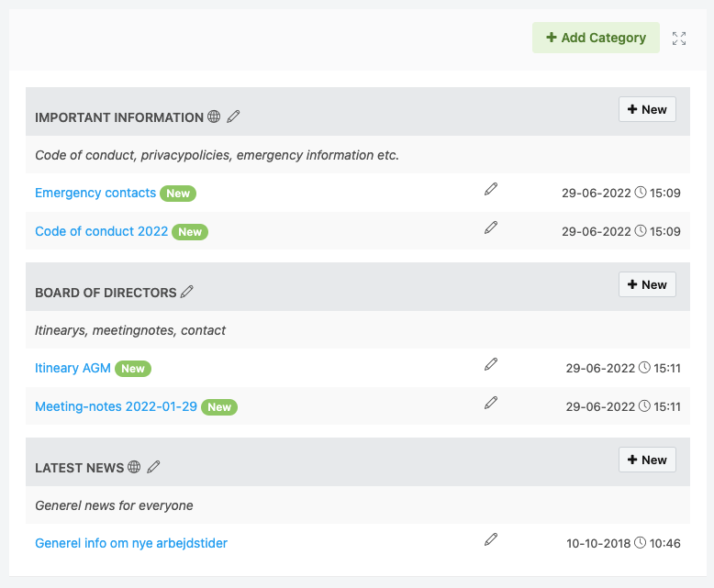
Task: Open the Emergency contacts link
Action: (x=95, y=193)
